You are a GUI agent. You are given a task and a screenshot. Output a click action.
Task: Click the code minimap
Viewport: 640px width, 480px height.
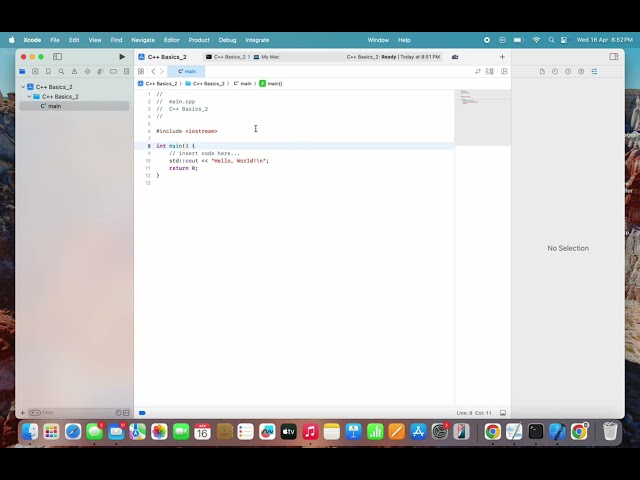coord(482,118)
